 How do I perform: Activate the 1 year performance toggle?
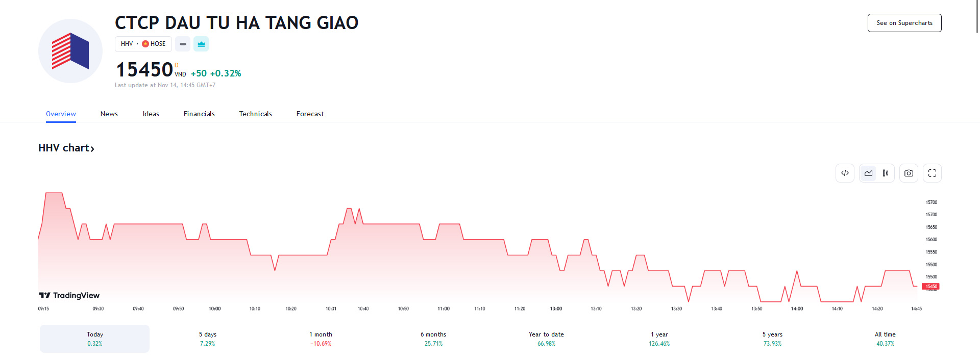point(658,338)
